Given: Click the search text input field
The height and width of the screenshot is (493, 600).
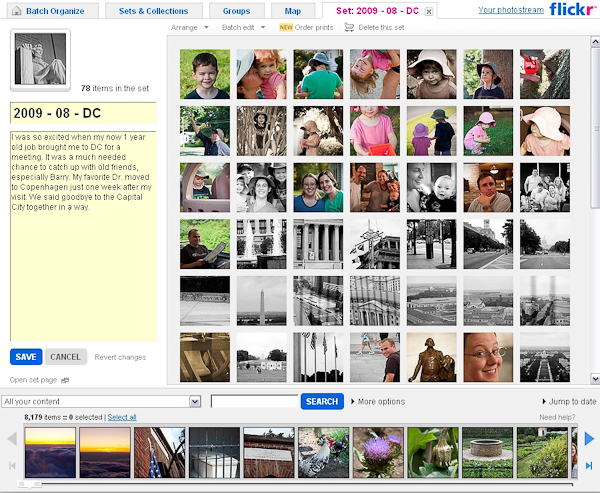Looking at the screenshot, I should click(x=255, y=401).
